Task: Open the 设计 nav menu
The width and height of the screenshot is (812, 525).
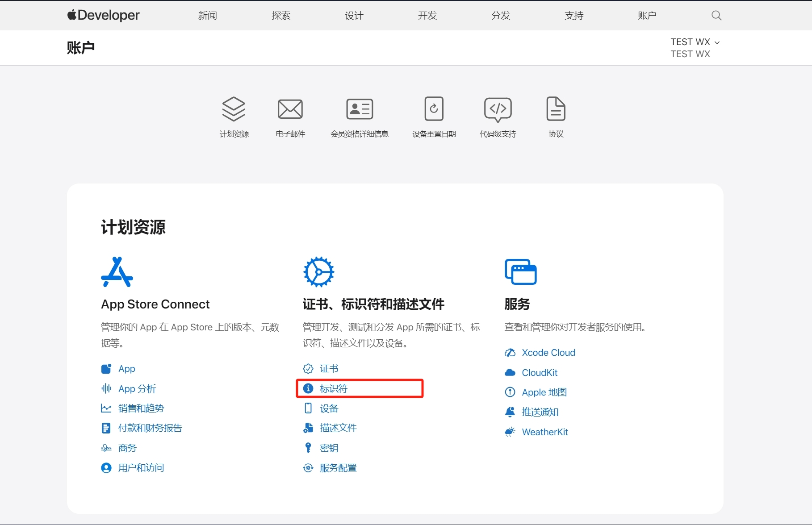Action: pyautogui.click(x=354, y=16)
